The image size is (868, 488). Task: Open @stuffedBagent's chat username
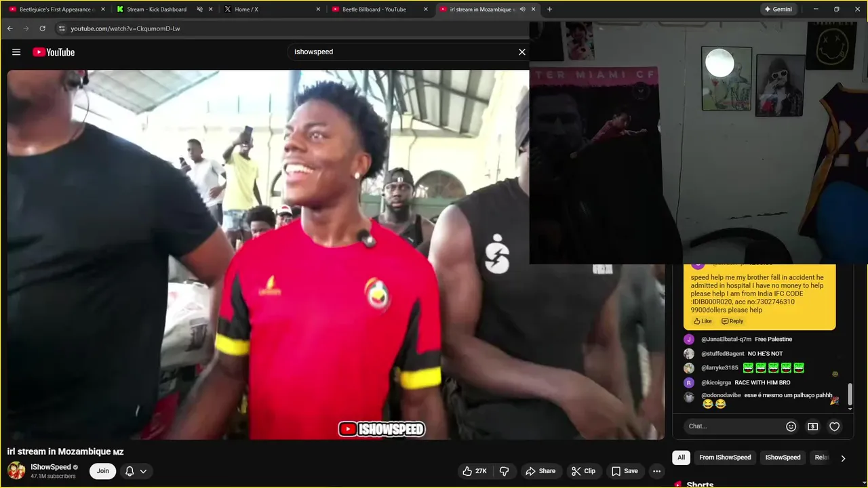(x=723, y=354)
